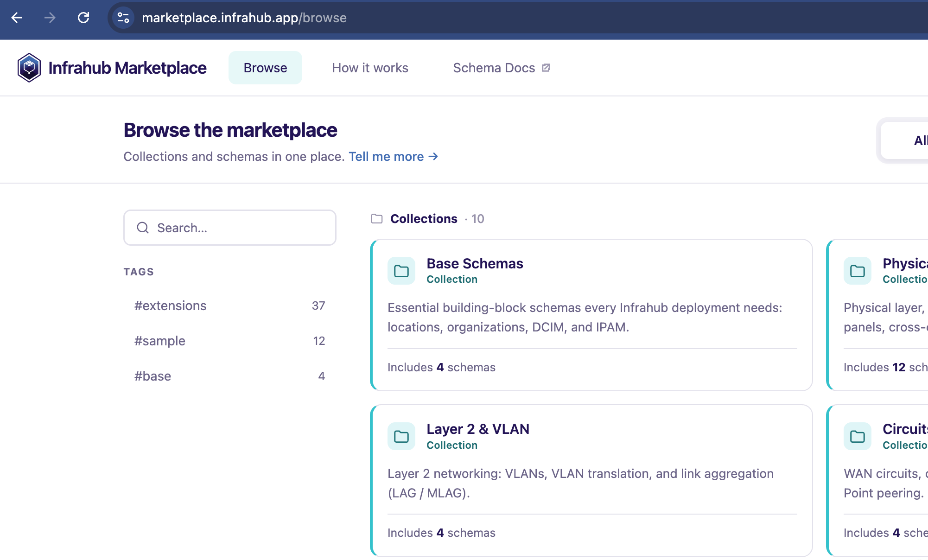
Task: Click the magnifier icon in the search box
Action: [143, 228]
